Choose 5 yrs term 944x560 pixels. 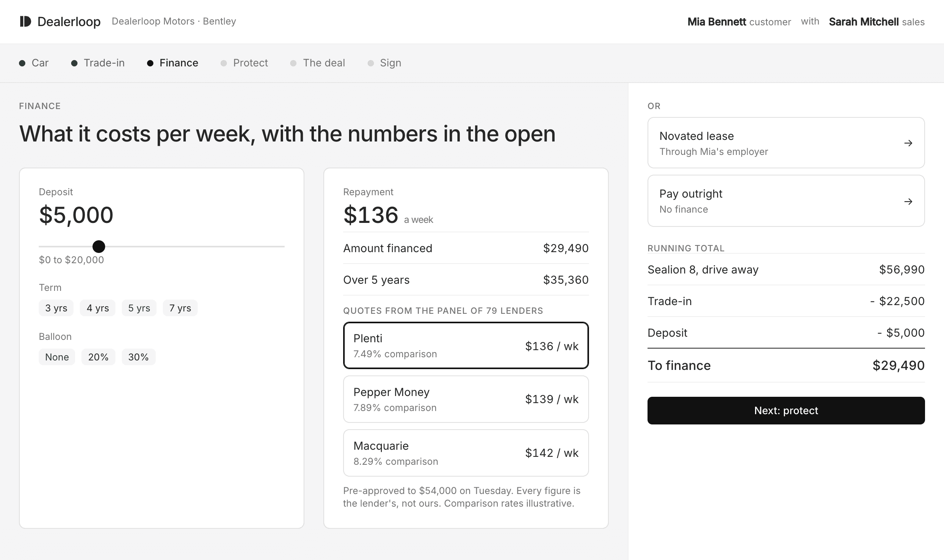[x=139, y=308]
